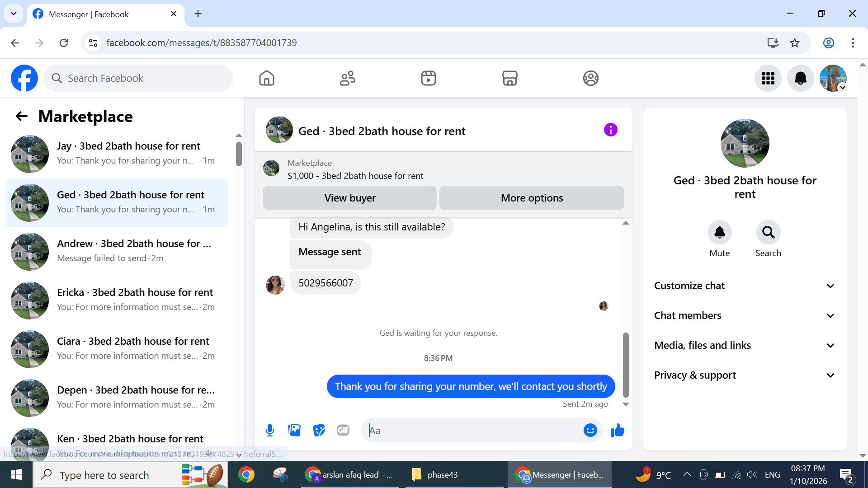The height and width of the screenshot is (488, 868).
Task: Open the sticker picker icon
Action: 319,430
